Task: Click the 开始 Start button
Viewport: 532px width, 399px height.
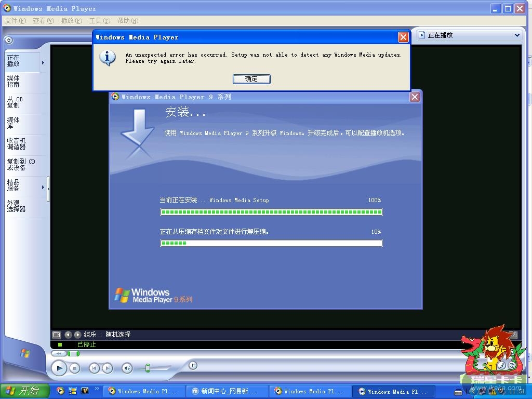Action: pos(25,391)
